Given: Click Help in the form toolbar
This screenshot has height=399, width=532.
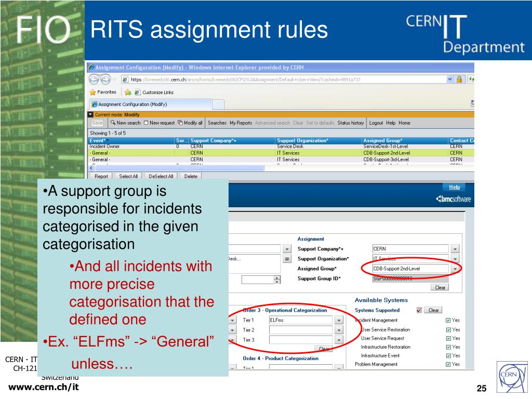Looking at the screenshot, I should (x=391, y=123).
